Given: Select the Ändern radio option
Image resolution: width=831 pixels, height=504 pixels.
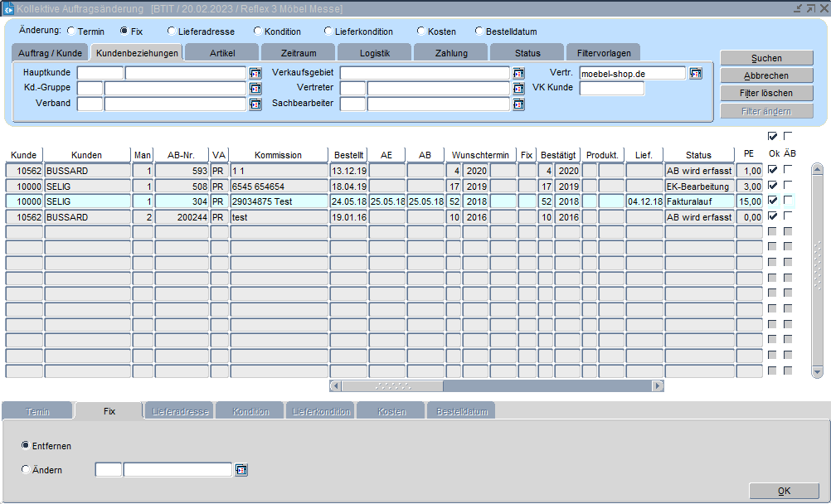Looking at the screenshot, I should pyautogui.click(x=26, y=470).
